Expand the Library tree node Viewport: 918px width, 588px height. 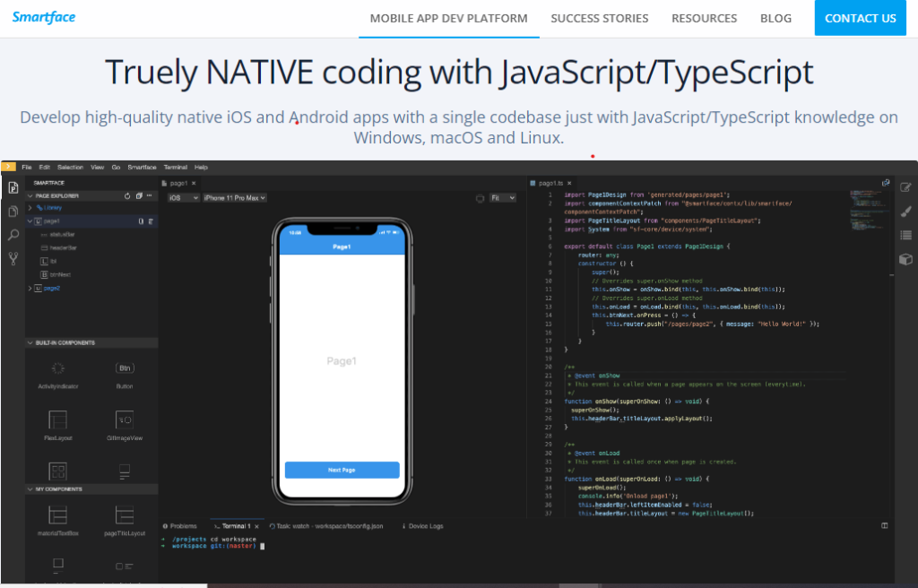tap(30, 208)
